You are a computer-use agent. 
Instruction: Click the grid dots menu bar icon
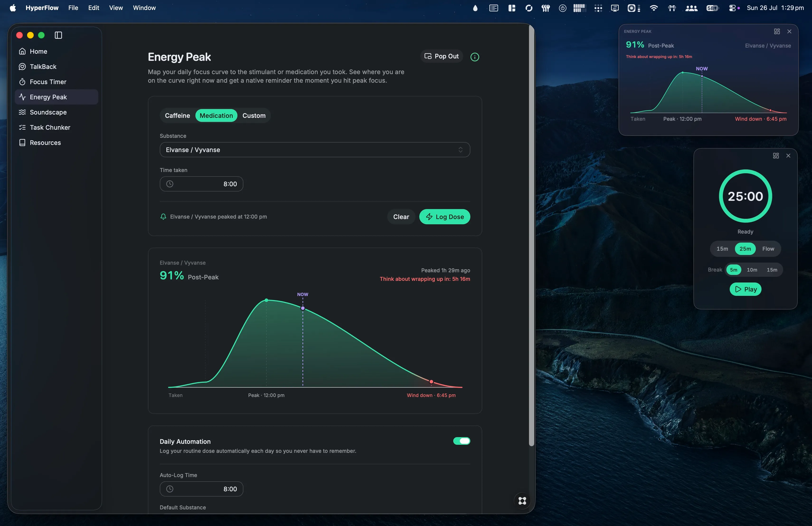(598, 8)
